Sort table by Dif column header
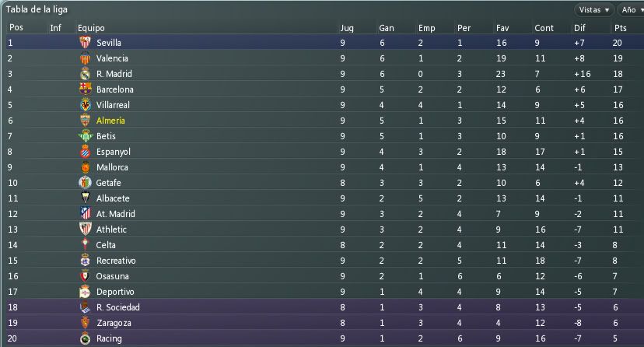Viewport: 644px width, 347px height. click(579, 28)
